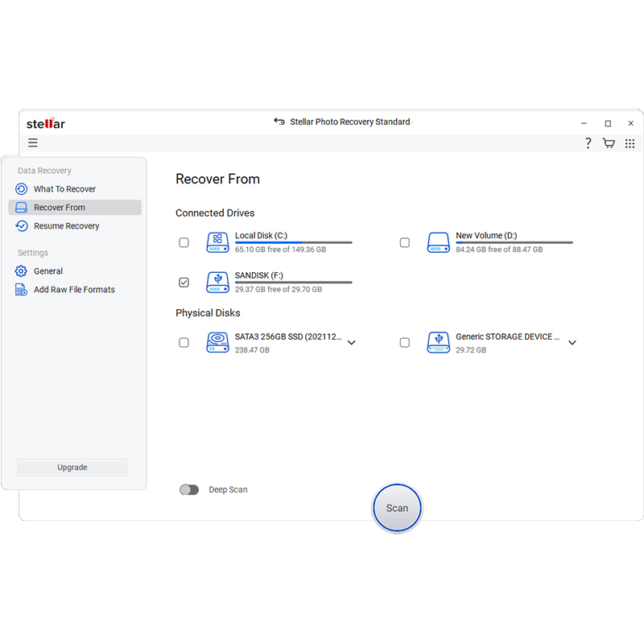This screenshot has width=644, height=644.
Task: Click the SATA3 256GB SSD name
Action: point(288,336)
